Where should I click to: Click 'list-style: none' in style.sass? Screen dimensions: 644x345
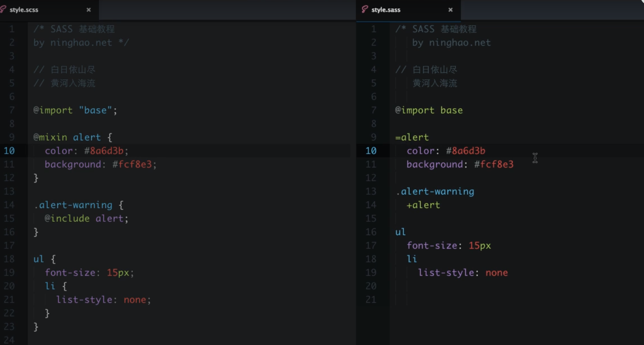pyautogui.click(x=463, y=273)
